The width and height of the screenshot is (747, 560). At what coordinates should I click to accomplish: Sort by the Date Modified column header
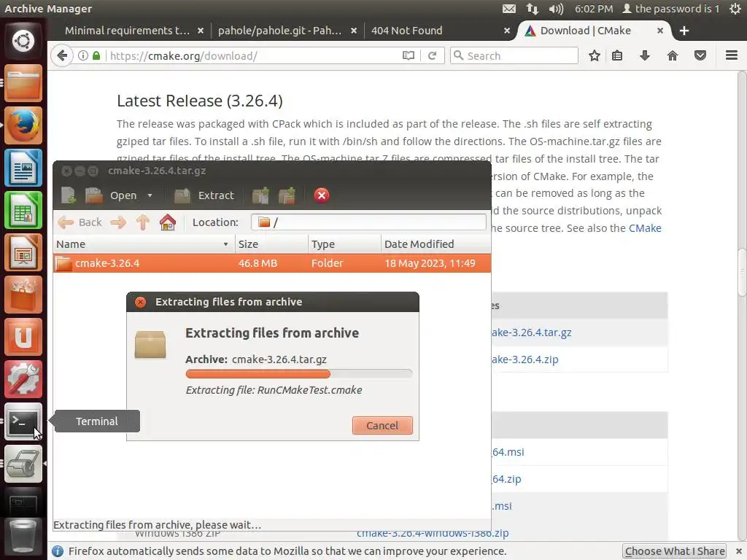pyautogui.click(x=436, y=244)
